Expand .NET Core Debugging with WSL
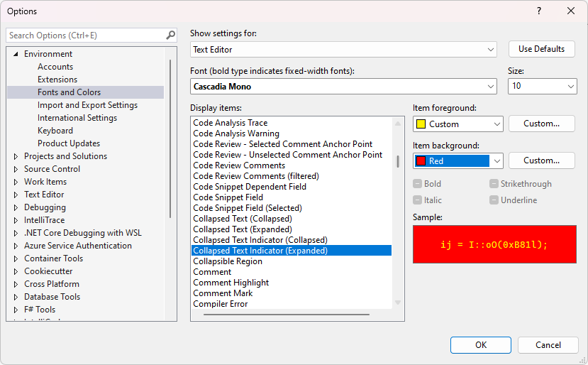Viewport: 588px width, 365px height. [16, 233]
